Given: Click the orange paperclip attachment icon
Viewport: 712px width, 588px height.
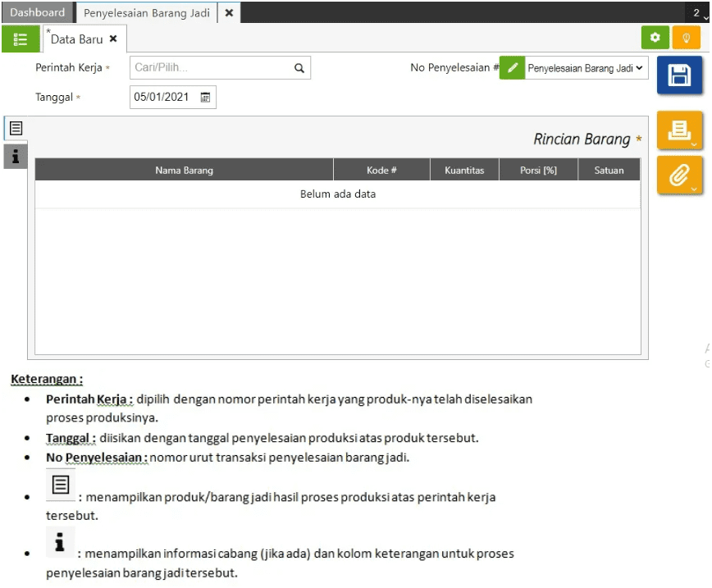Looking at the screenshot, I should coord(679,175).
